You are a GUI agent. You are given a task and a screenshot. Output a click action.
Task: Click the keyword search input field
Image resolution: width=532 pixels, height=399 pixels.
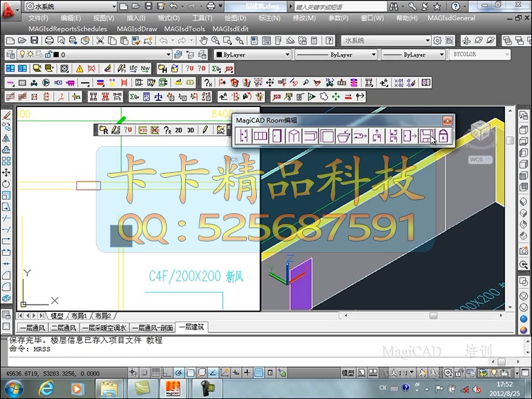(x=340, y=6)
